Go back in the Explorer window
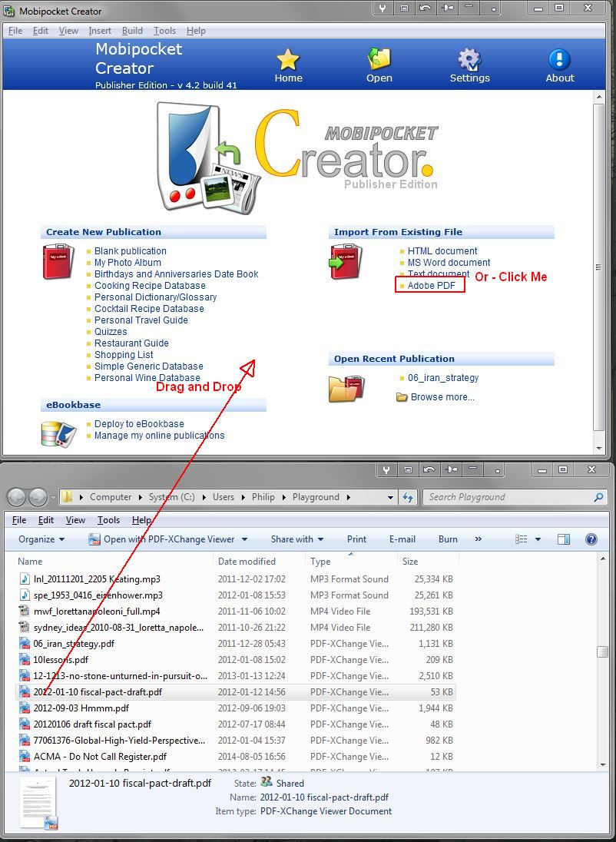The width and height of the screenshot is (616, 842). (x=17, y=497)
